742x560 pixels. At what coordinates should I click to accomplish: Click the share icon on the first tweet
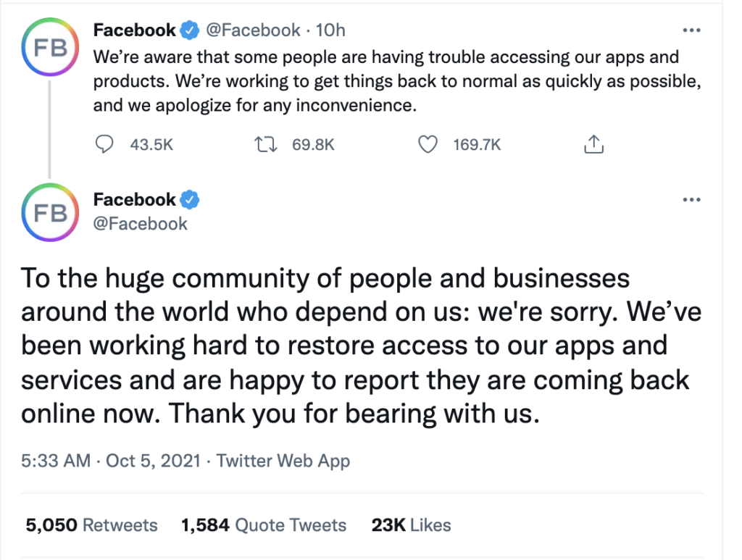click(593, 145)
